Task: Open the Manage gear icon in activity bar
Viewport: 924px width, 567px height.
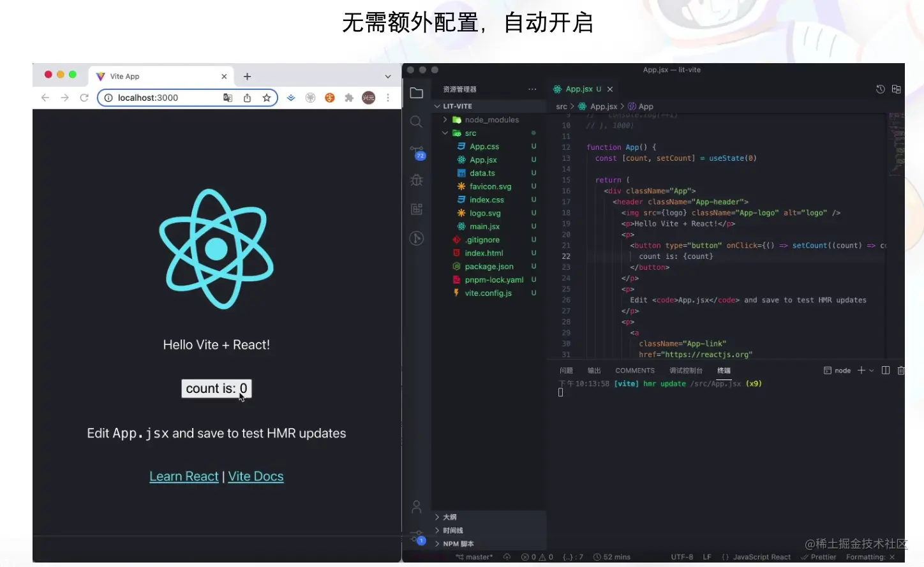Action: point(417,536)
